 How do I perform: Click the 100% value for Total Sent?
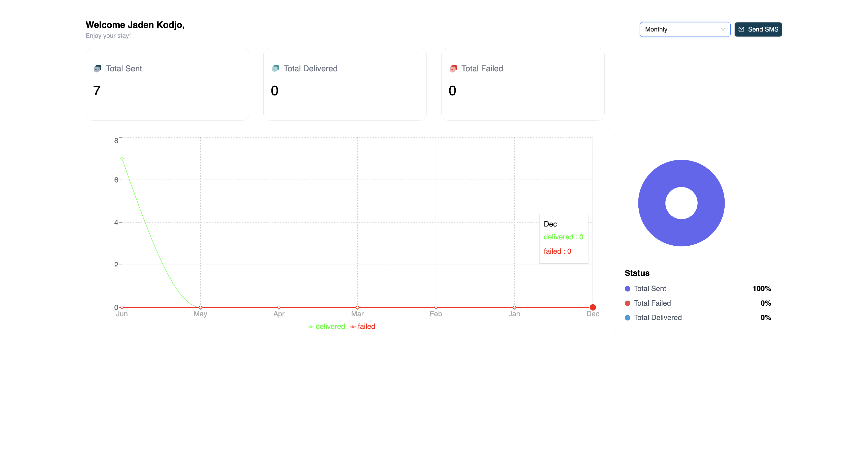click(762, 289)
